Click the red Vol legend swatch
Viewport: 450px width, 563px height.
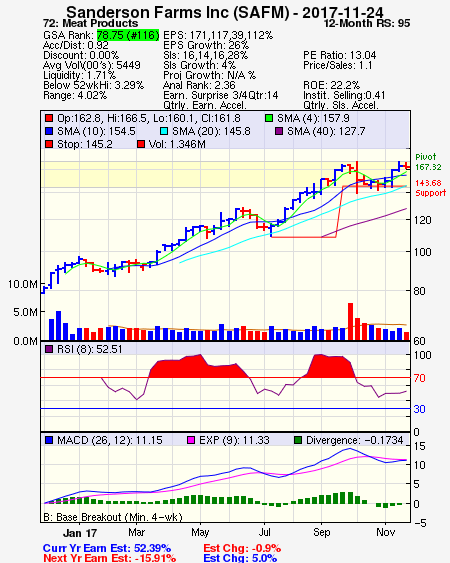pos(141,144)
